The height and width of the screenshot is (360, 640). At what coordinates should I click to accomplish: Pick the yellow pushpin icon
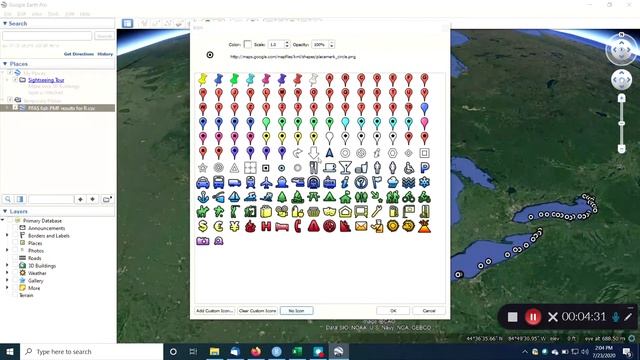pos(203,79)
